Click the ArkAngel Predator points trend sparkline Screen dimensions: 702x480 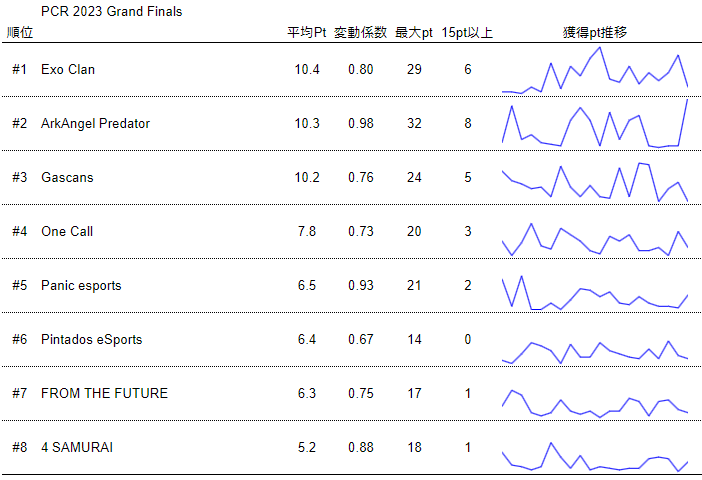point(595,124)
